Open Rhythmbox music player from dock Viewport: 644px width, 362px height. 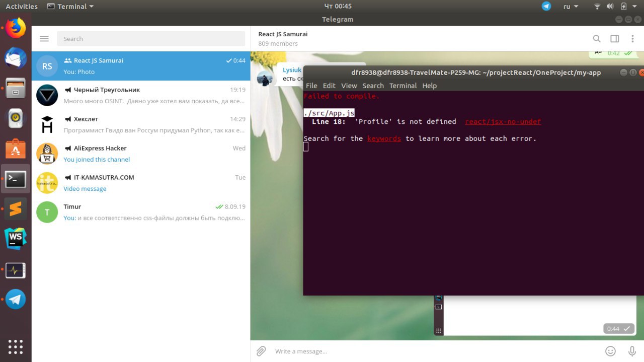[x=16, y=118]
